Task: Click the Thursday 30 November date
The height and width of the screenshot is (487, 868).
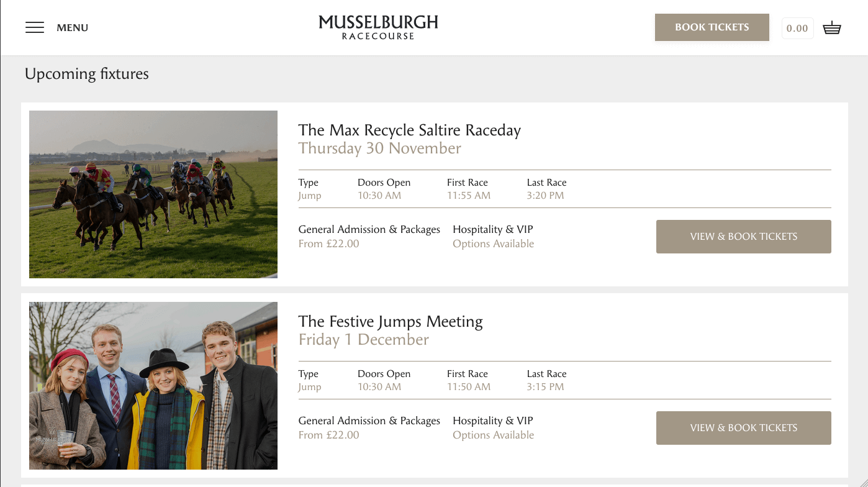Action: (x=379, y=148)
